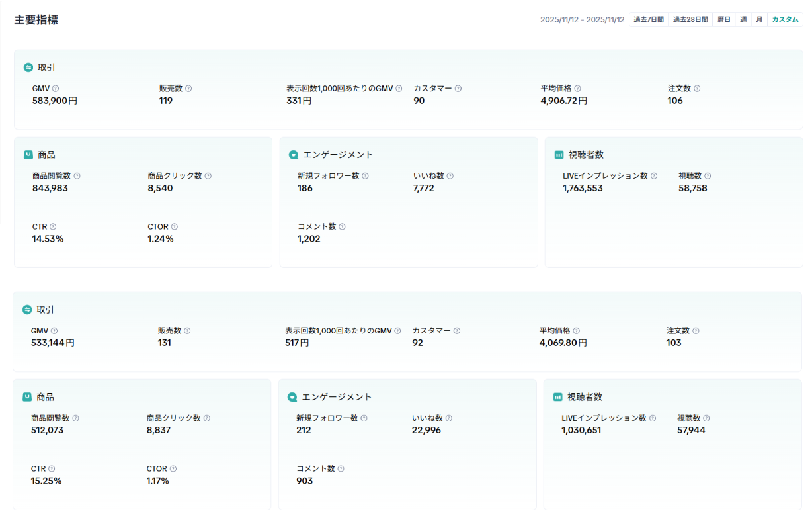Image resolution: width=812 pixels, height=532 pixels.
Task: Select the 過去28日間 tab
Action: pos(690,20)
